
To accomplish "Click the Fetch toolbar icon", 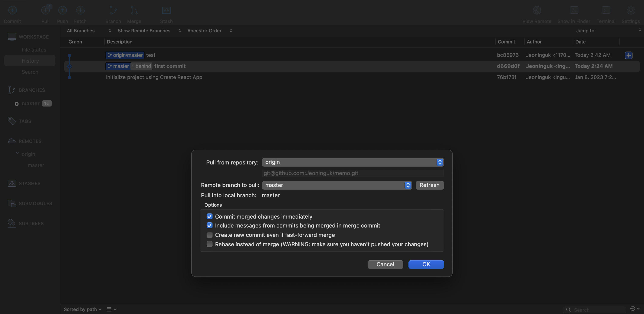I will click(x=80, y=10).
